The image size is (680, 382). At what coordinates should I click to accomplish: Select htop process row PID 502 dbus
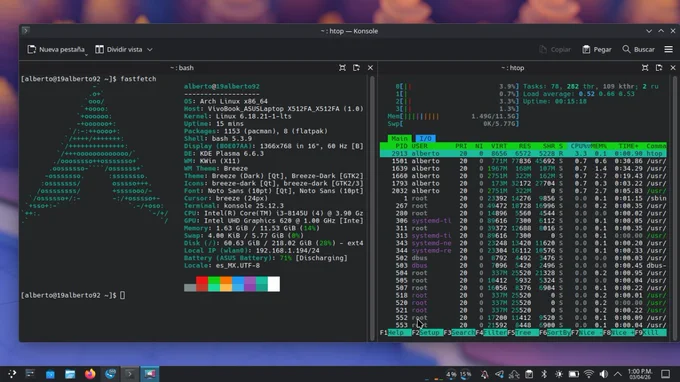(523, 258)
